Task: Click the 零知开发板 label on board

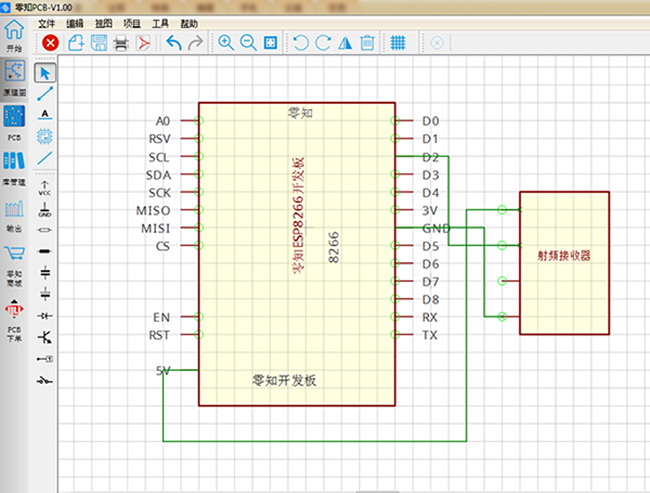Action: point(284,380)
